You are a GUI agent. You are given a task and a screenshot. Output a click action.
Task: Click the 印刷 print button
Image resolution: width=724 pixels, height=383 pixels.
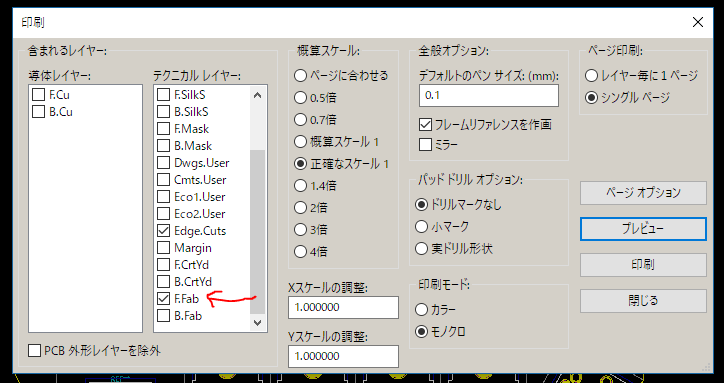(643, 265)
